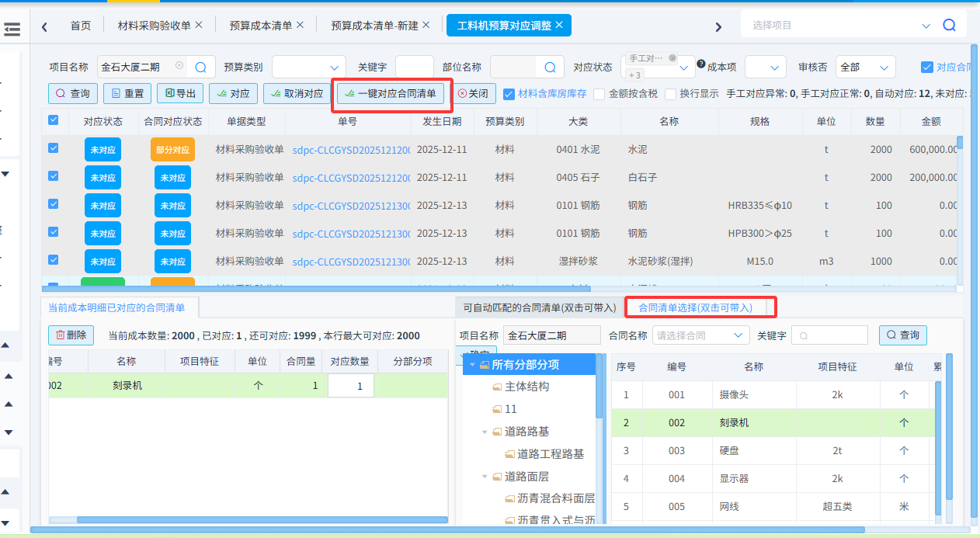Viewport: 980px width, 538px height.
Task: Click the project name search magnifier icon
Action: coord(200,66)
